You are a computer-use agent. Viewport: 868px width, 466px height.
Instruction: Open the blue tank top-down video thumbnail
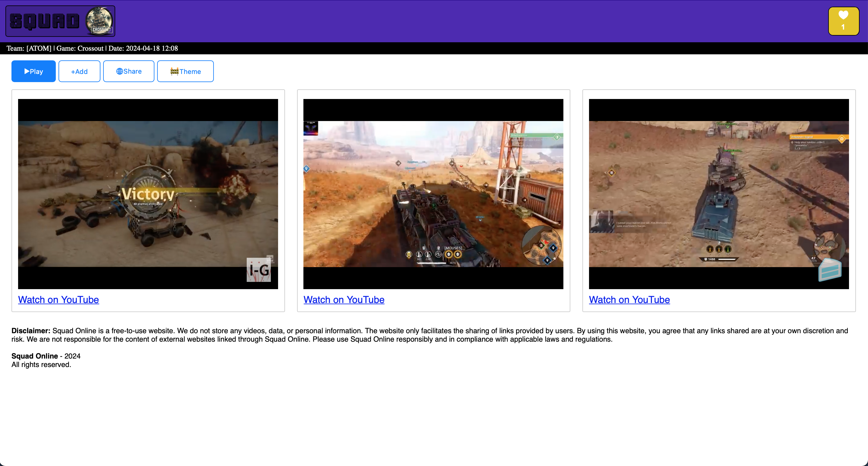(719, 194)
